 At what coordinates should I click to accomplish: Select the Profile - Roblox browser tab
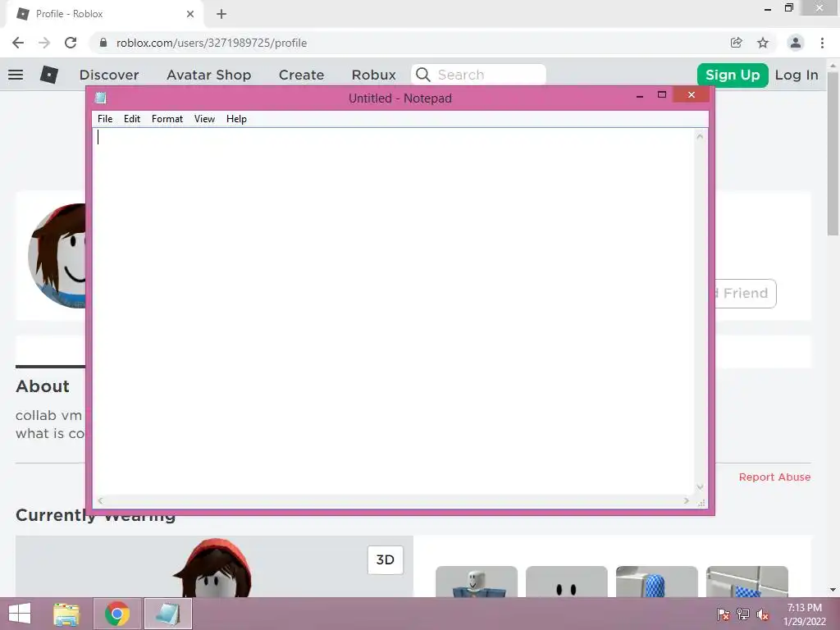105,14
